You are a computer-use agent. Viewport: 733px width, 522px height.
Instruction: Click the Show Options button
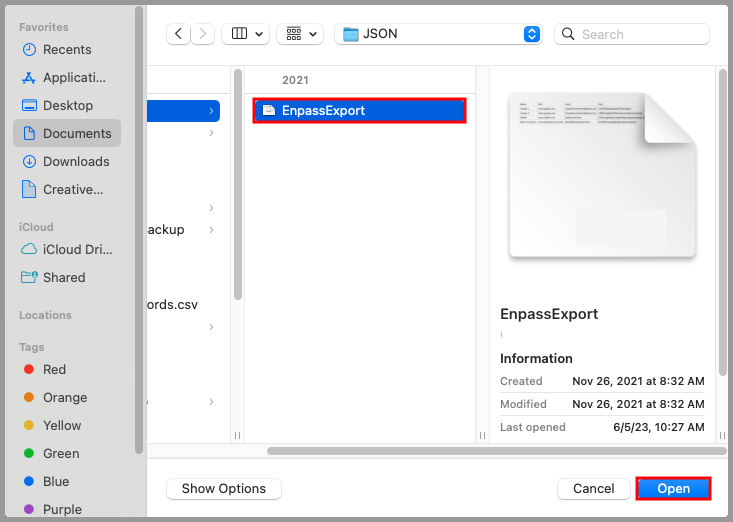(223, 489)
